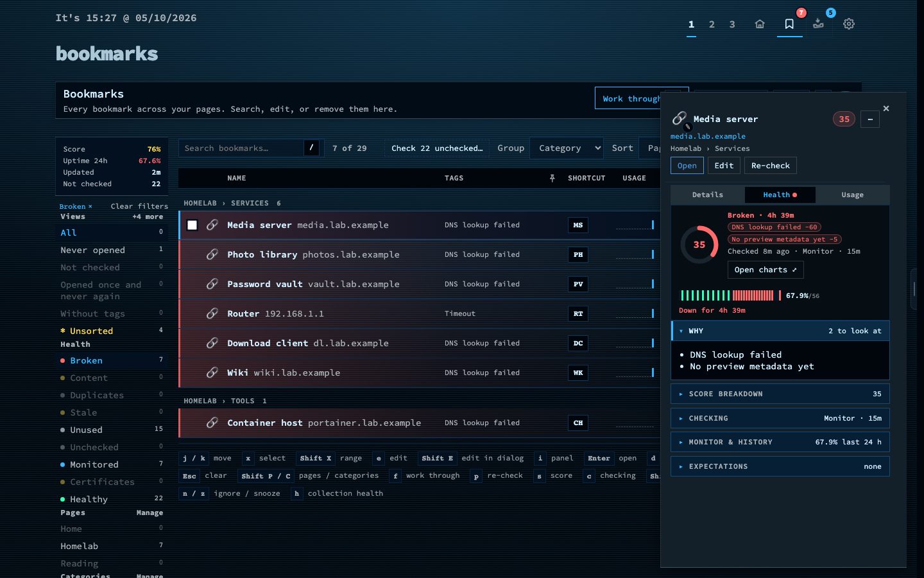Open the inbox tray icon with badge 5
The image size is (924, 578).
818,24
